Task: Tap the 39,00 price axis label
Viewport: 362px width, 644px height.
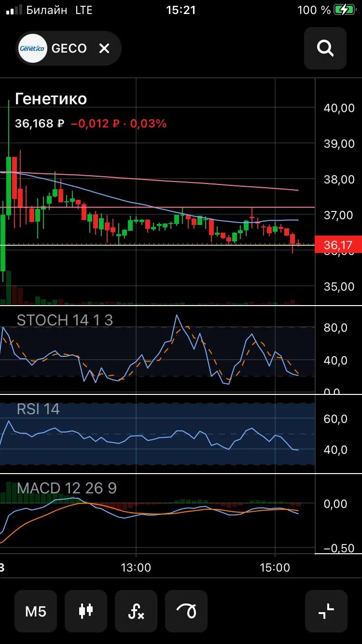Action: 339,144
